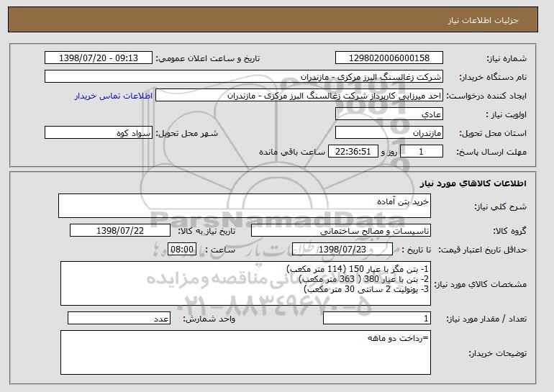Click the section heading اطلاعات کالاهای مورد نیاز
Image resolution: width=554 pixels, height=392 pixels.
pos(473,183)
